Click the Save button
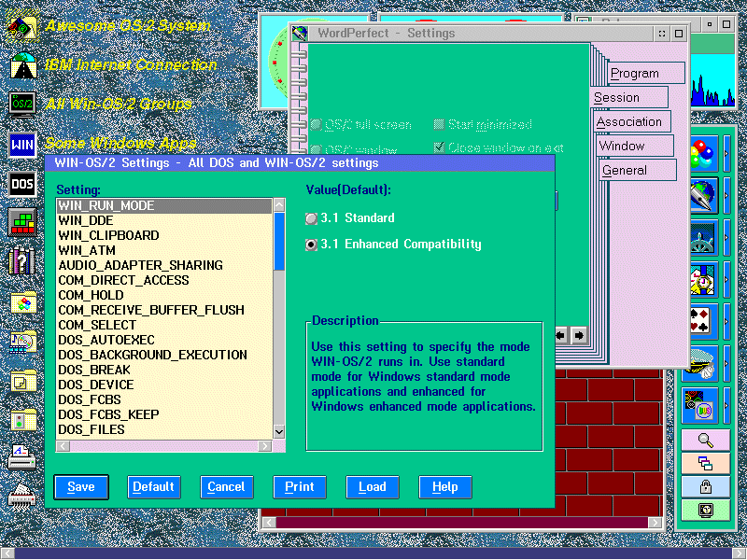747x560 pixels. [81, 486]
